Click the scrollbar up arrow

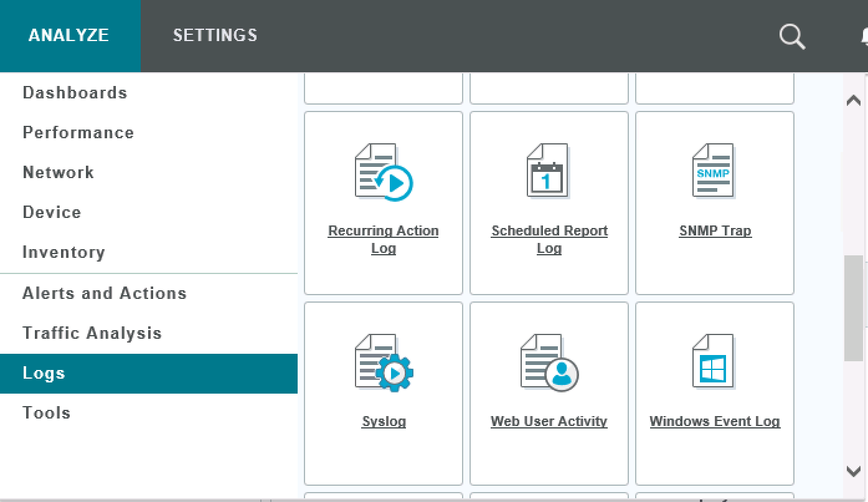point(854,100)
